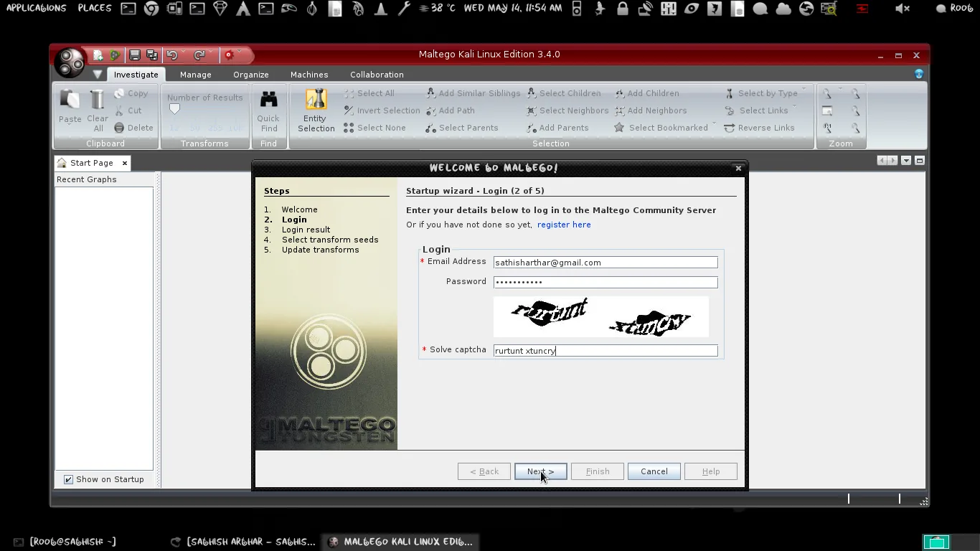980x551 pixels.
Task: Click Add Similar Siblings
Action: tap(473, 93)
